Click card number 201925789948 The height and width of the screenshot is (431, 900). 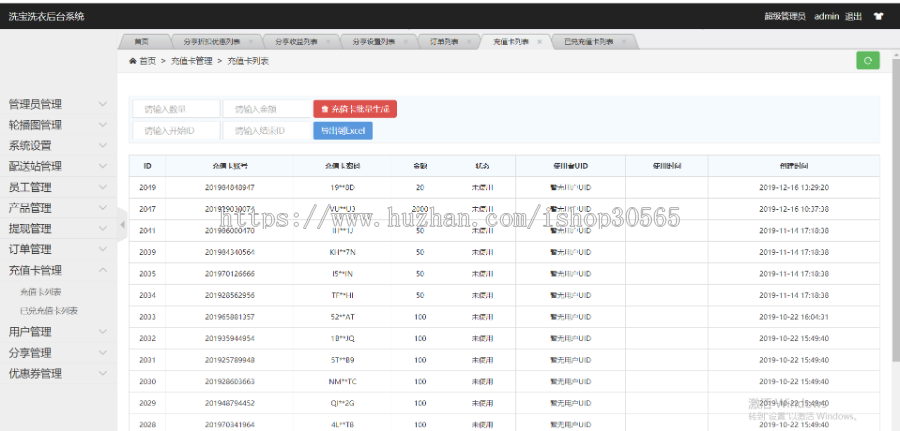230,360
